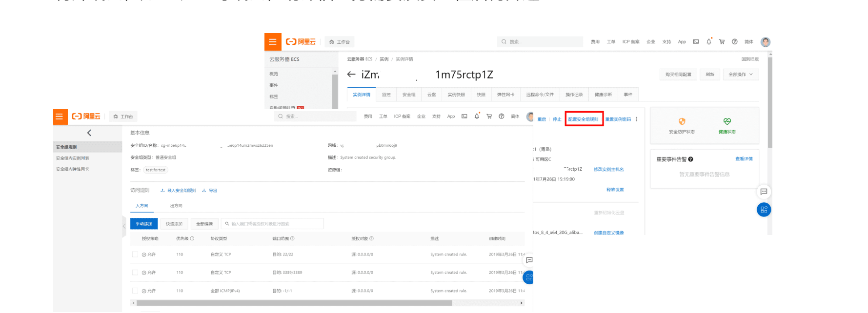Collapse left panel via handle beside 手动添加

(x=124, y=226)
